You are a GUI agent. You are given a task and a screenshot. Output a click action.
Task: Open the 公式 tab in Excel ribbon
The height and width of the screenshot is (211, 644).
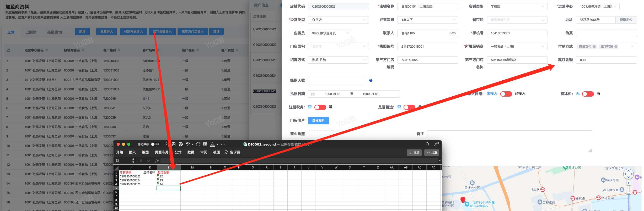pyautogui.click(x=178, y=152)
